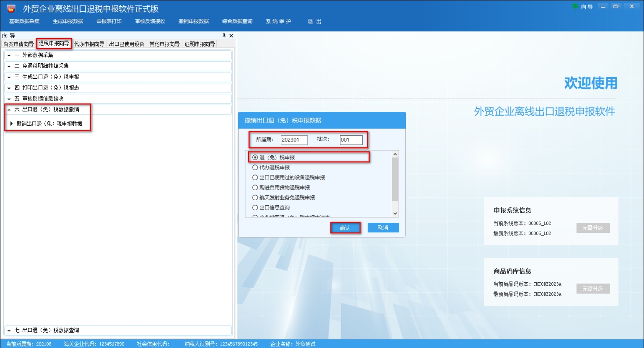
Task: Click the 确认 button in the dialog
Action: pyautogui.click(x=345, y=227)
